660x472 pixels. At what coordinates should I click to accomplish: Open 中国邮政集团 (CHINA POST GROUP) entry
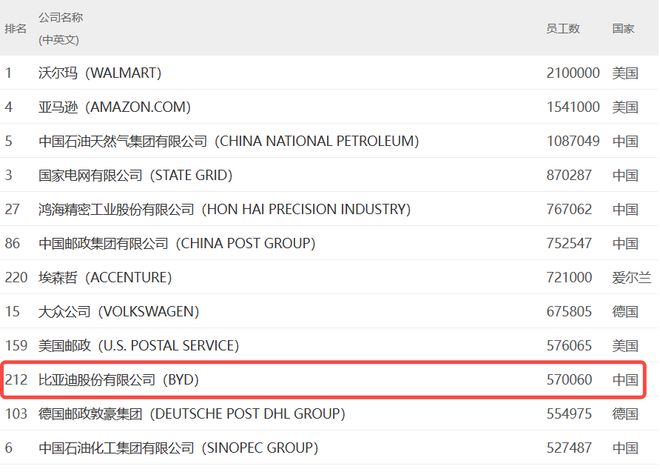pyautogui.click(x=176, y=243)
